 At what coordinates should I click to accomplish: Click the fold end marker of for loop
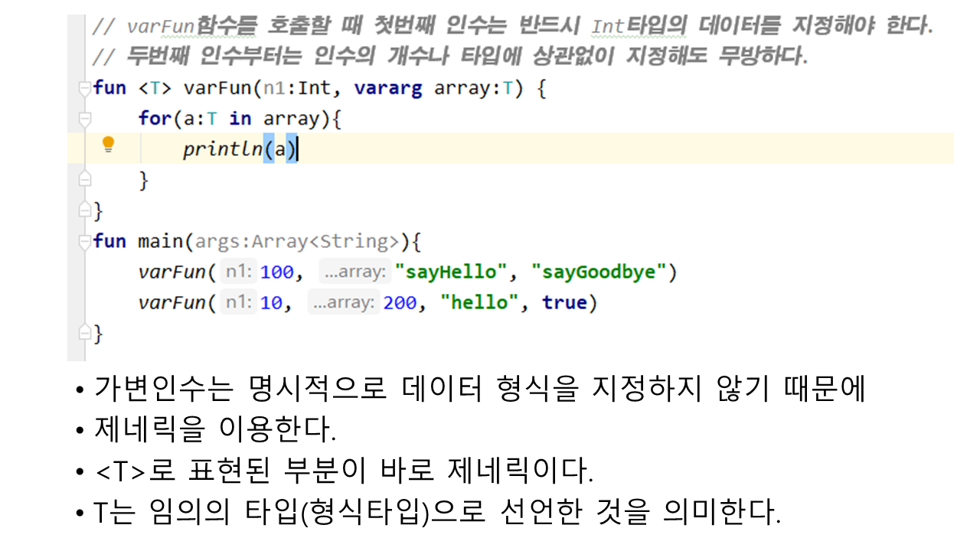pos(85,180)
